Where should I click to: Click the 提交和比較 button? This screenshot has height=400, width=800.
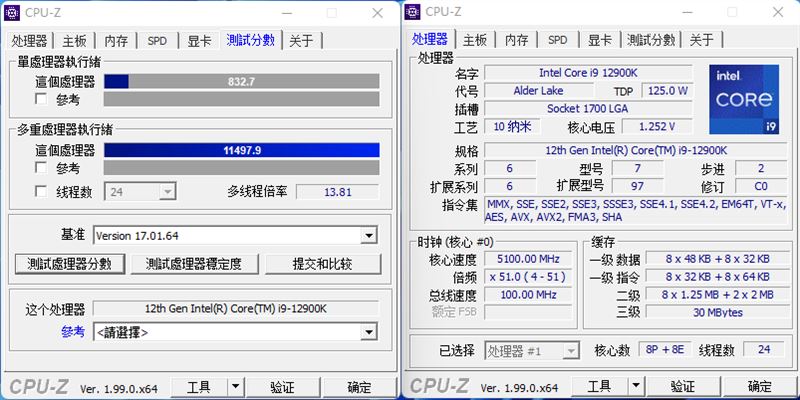[322, 264]
